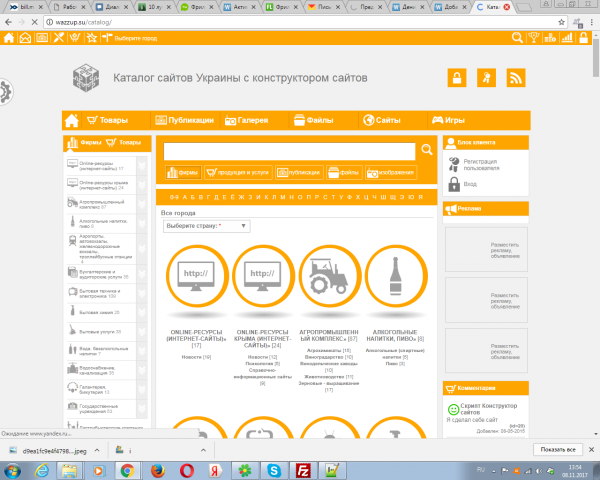Screen dimensions: 600x480
Task: Toggle the файлы search filter
Action: [x=344, y=173]
